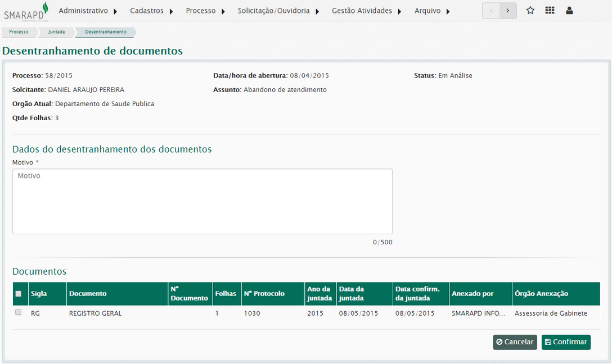This screenshot has height=364, width=612.
Task: Expand the Administrativo menu
Action: (88, 11)
